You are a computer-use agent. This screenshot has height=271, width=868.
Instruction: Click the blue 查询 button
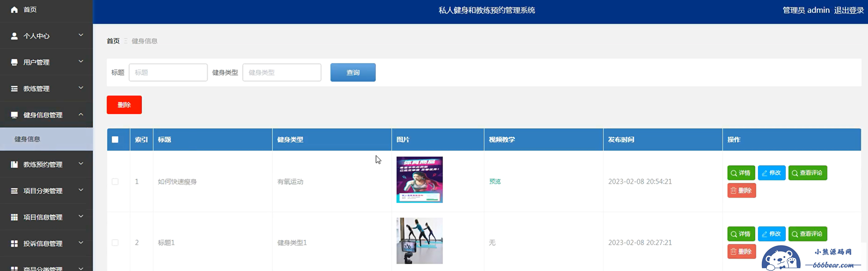353,73
